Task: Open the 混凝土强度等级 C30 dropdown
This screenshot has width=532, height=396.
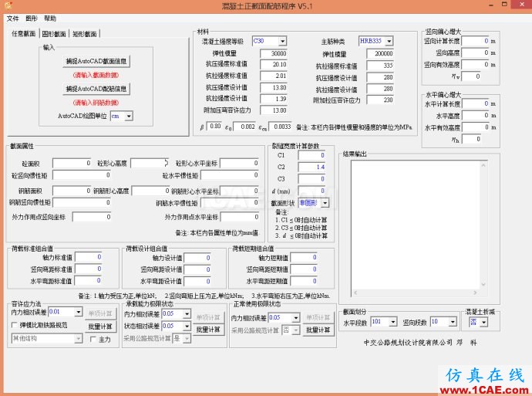Action: [x=283, y=41]
